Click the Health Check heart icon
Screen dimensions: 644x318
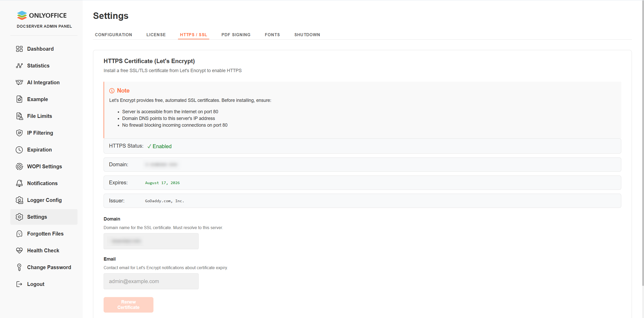click(x=19, y=251)
